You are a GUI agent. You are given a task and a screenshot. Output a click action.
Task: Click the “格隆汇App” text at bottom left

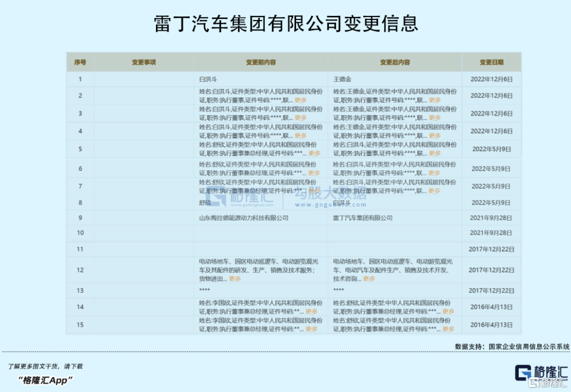(x=45, y=380)
